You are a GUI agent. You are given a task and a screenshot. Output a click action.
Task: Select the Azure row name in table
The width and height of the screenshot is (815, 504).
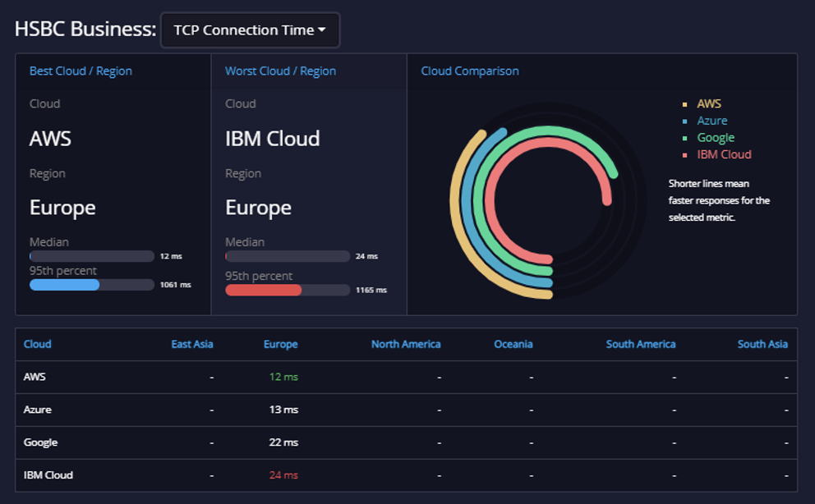[x=38, y=410]
